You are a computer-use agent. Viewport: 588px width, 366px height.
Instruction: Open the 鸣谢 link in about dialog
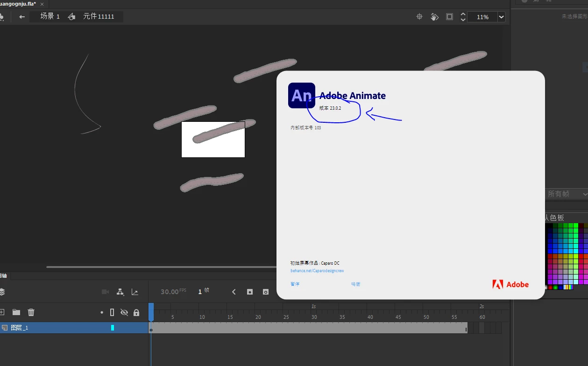point(356,284)
